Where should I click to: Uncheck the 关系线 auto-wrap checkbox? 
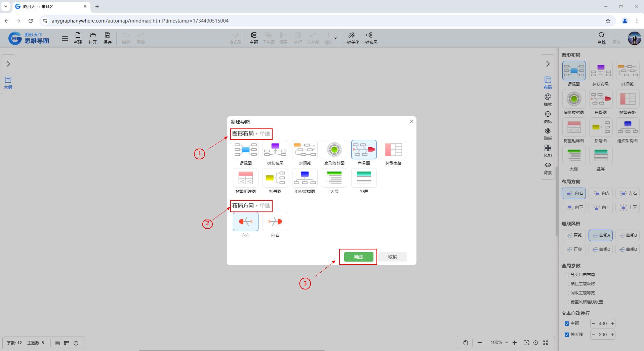coord(567,335)
